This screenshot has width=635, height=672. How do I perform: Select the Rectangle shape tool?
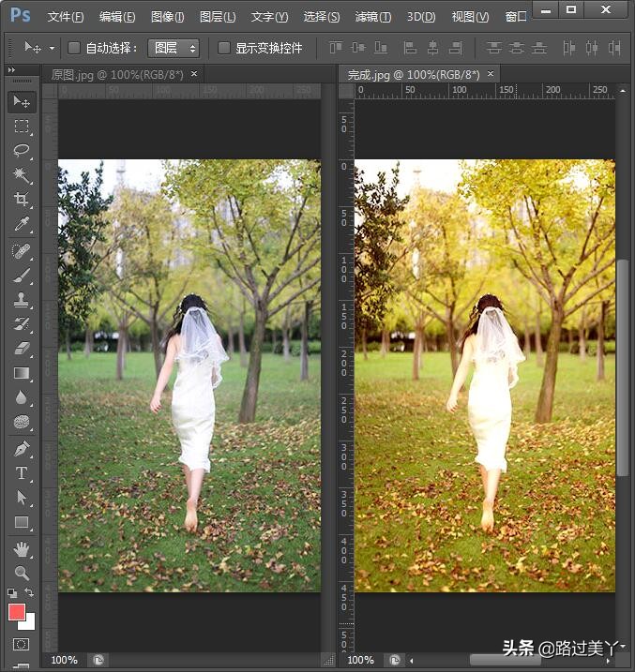point(21,522)
